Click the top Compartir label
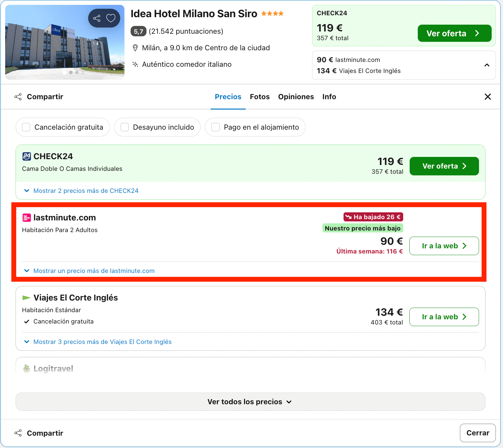The width and height of the screenshot is (503, 448). coord(45,97)
